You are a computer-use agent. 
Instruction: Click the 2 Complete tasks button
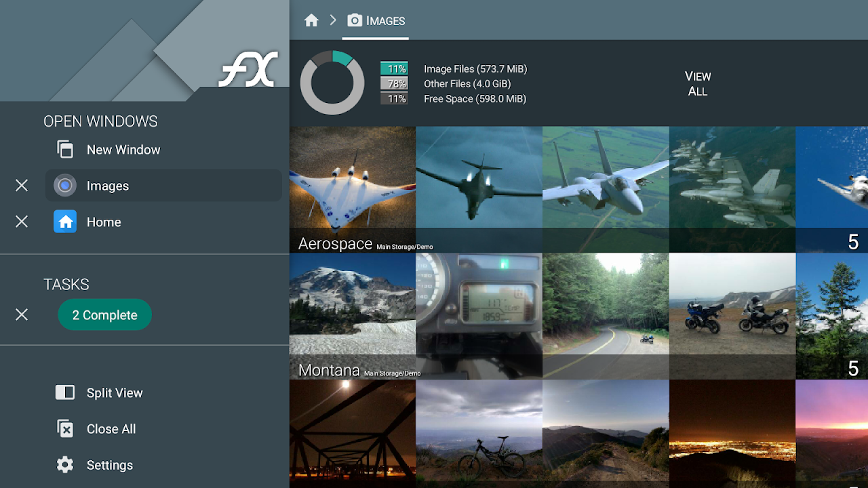(104, 314)
